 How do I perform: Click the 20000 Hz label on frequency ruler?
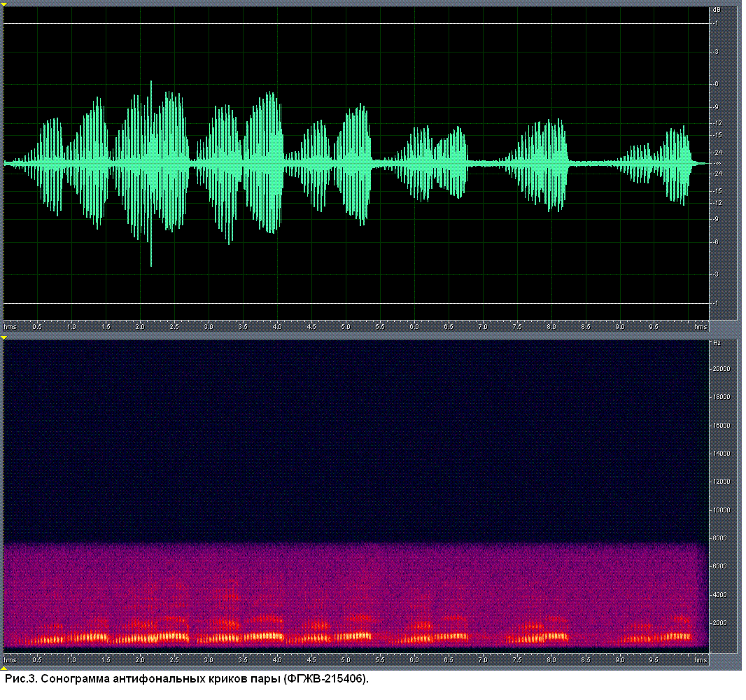point(721,369)
